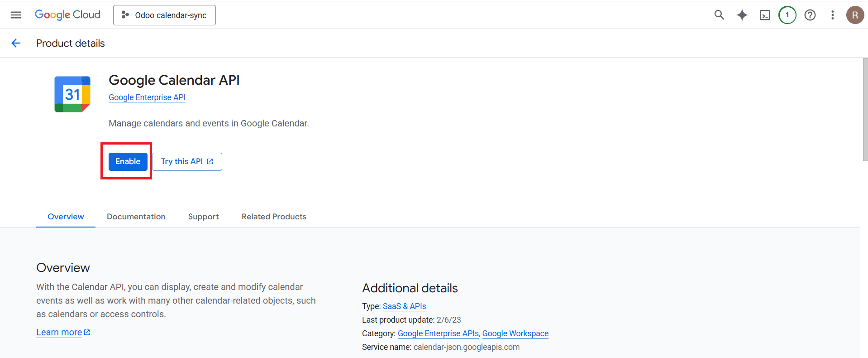Open Gemini AI sparkle assistant

tap(742, 15)
